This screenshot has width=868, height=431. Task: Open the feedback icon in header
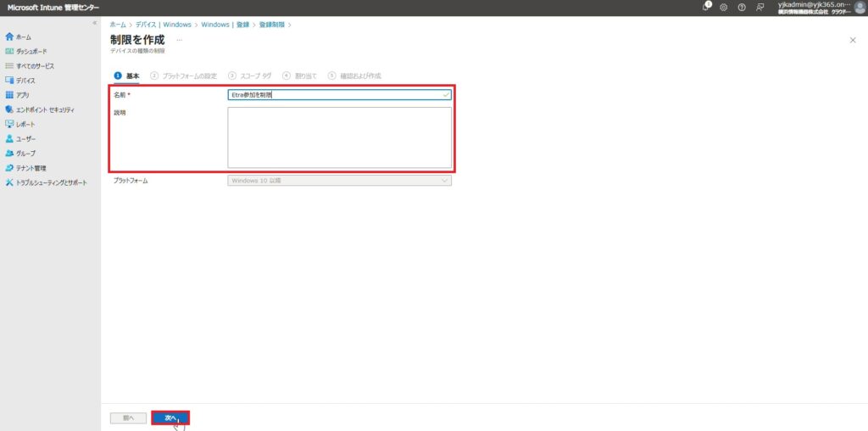point(759,7)
